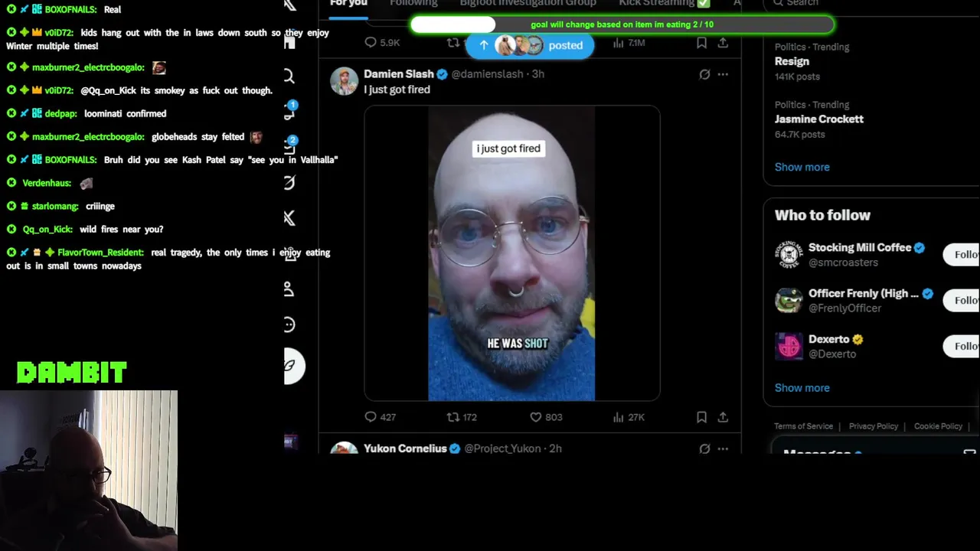The height and width of the screenshot is (551, 980).
Task: Open Grok action on Yukon Cornelius post
Action: pyautogui.click(x=704, y=448)
